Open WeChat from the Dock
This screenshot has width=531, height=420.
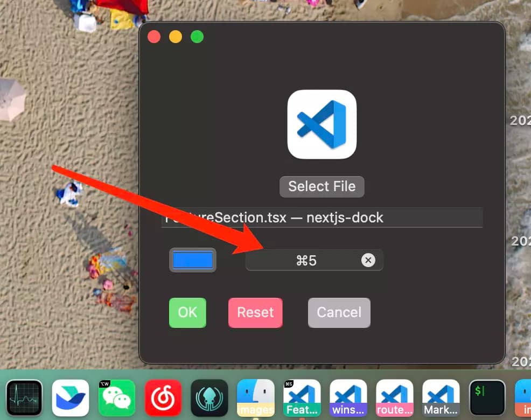pos(117,397)
